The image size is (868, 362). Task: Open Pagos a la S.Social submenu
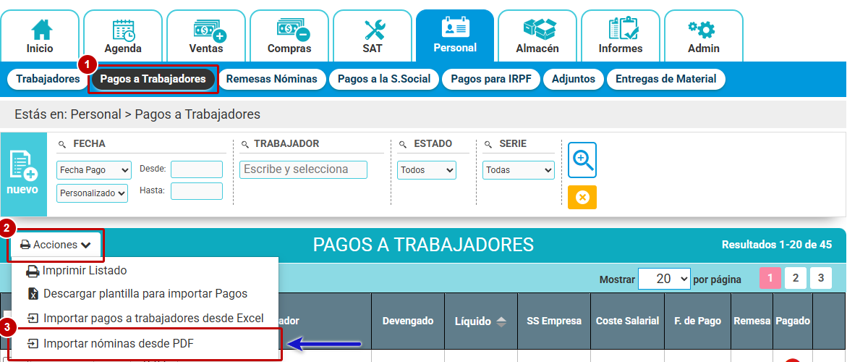pyautogui.click(x=384, y=79)
